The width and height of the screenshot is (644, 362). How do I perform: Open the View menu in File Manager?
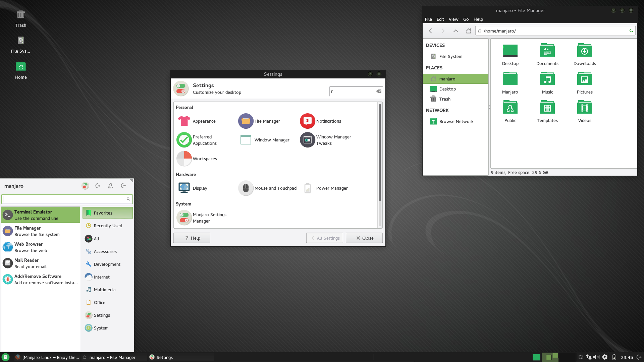coord(453,19)
